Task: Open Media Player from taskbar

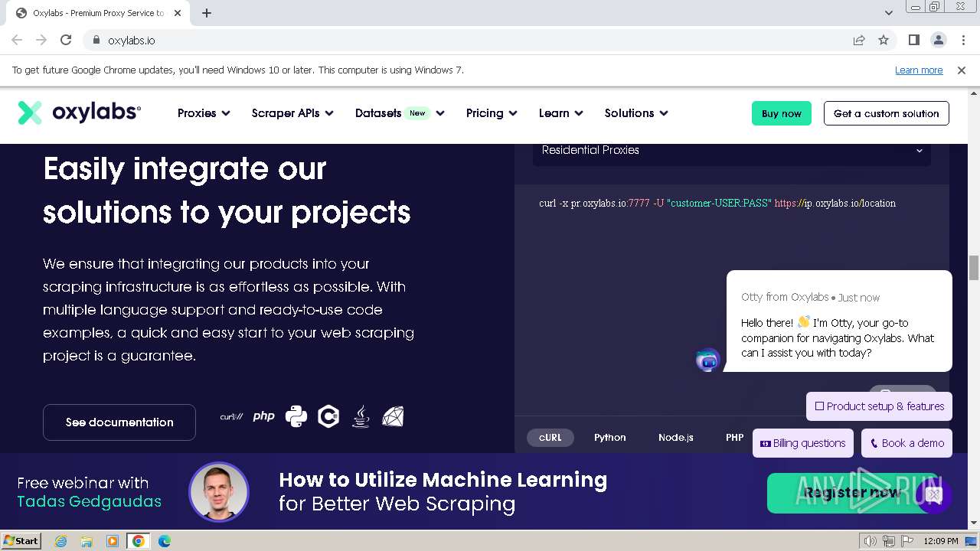Action: pyautogui.click(x=113, y=541)
